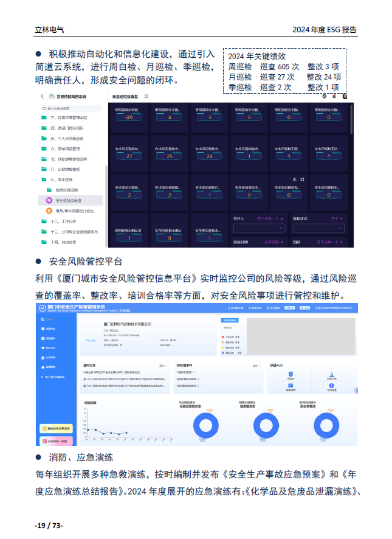This screenshot has height=539, width=392.
Task: Click the sidebar name search input field
Action: coord(71,108)
